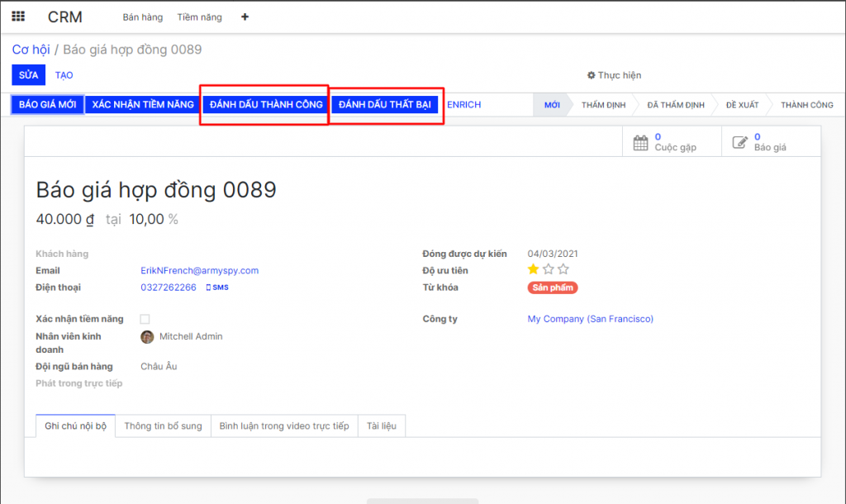Open the Thực hiện action dropdown
846x504 pixels.
pos(614,75)
